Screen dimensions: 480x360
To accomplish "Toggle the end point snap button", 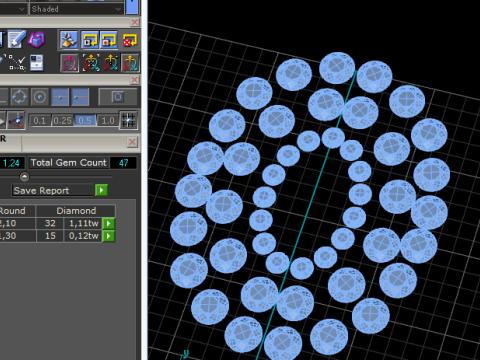I will 80,97.
